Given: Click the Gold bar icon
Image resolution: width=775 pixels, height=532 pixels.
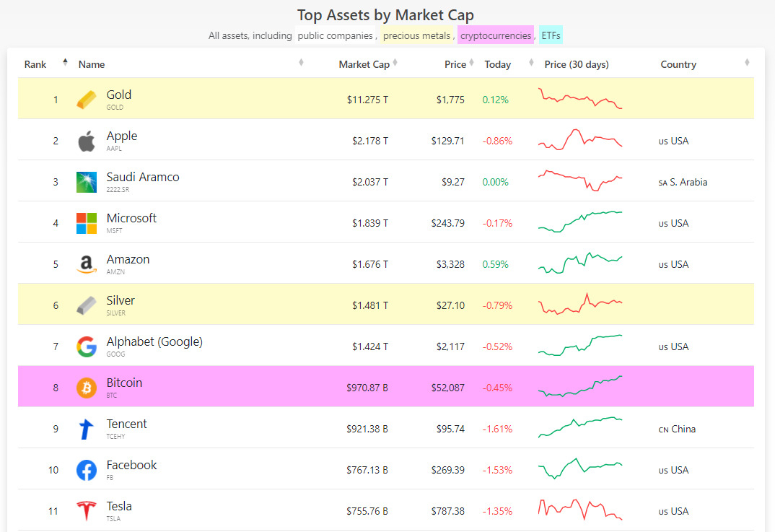Looking at the screenshot, I should pos(87,100).
